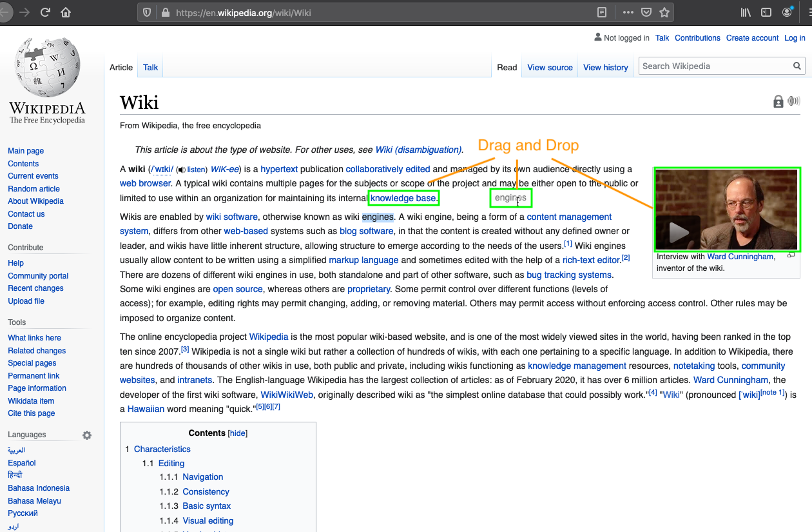812x532 pixels.
Task: Open tracking protection shield icon in URL bar
Action: 147,12
